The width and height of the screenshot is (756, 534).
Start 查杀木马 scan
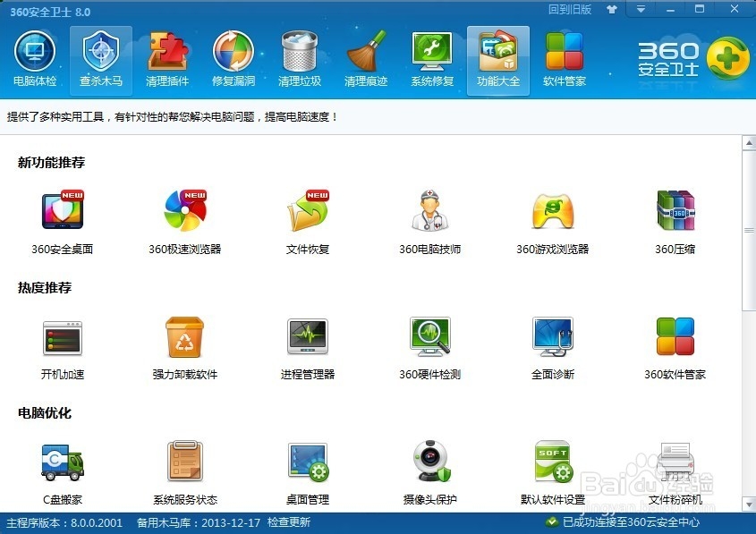(x=100, y=56)
